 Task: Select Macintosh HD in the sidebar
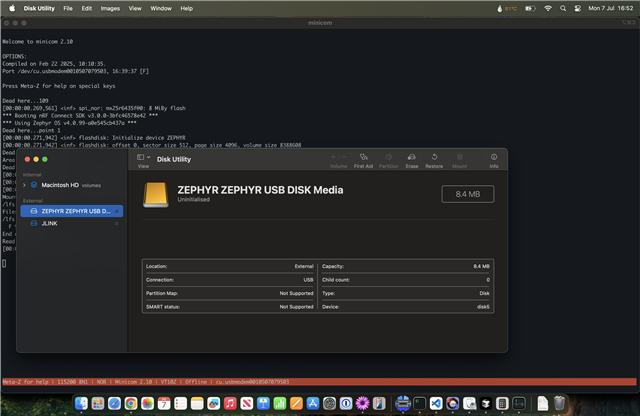click(60, 185)
